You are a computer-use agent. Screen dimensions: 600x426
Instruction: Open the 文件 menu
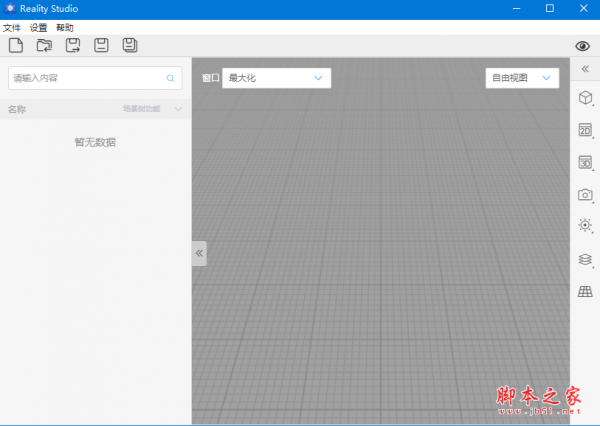click(12, 27)
